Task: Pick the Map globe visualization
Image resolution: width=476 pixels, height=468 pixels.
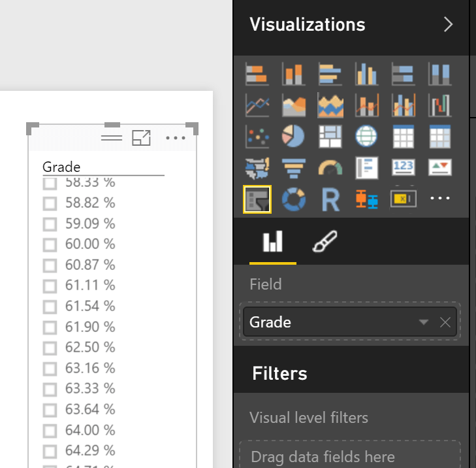Action: coord(366,137)
